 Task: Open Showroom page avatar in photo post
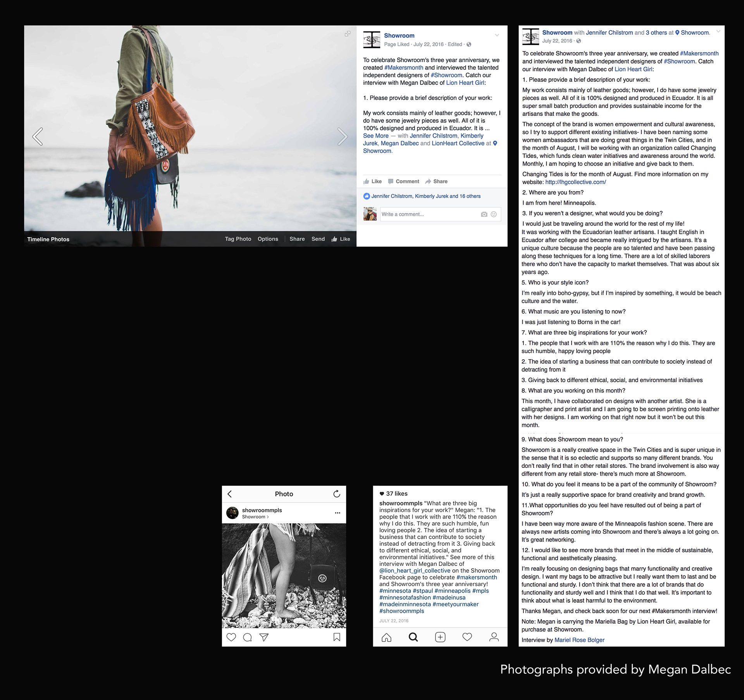coord(372,40)
